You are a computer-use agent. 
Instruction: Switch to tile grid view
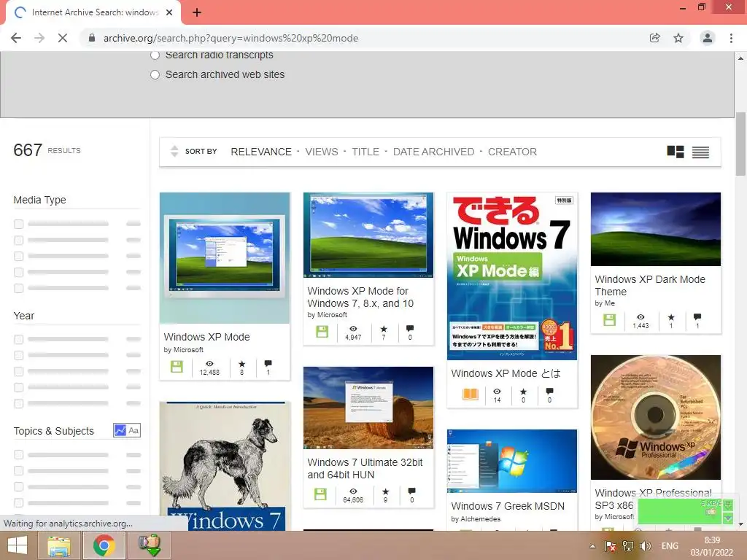point(675,152)
